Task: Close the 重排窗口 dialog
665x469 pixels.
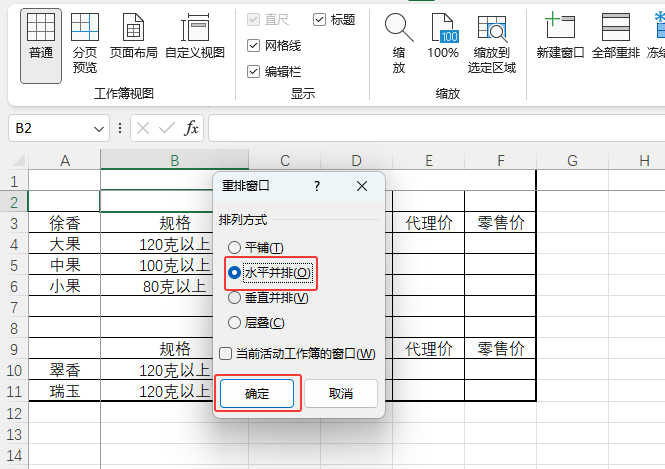Action: tap(362, 186)
